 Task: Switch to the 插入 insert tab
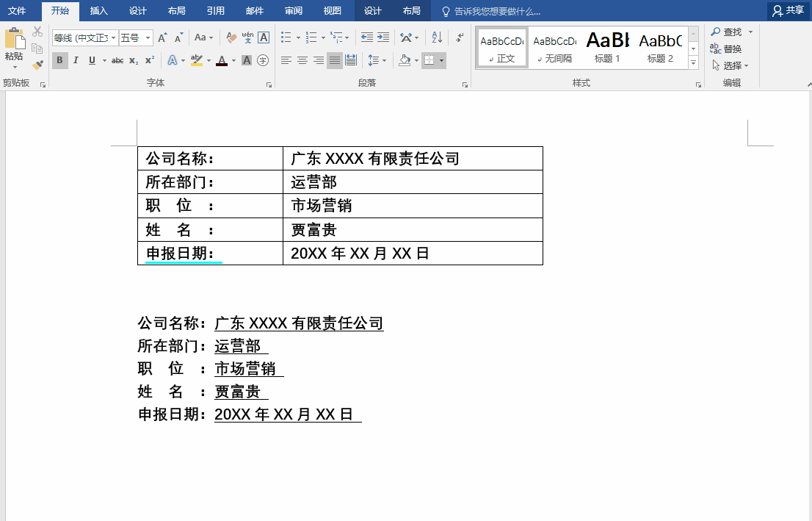pos(98,11)
